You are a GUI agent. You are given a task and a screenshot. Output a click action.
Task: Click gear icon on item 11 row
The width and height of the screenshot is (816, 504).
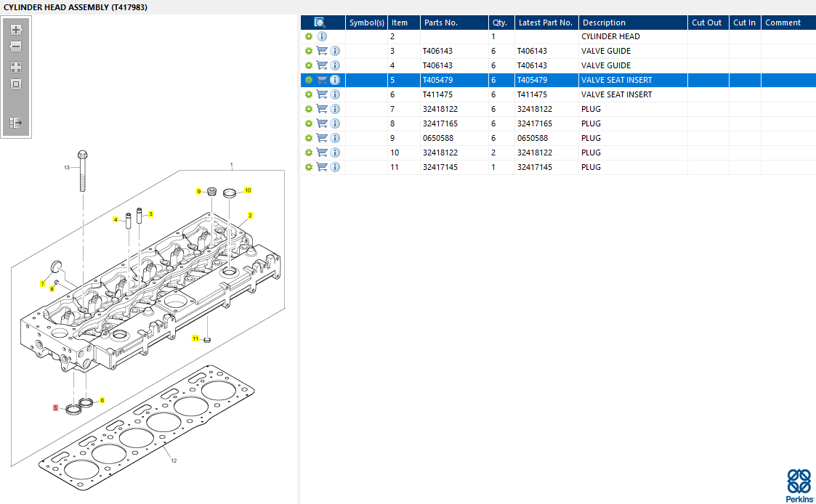[x=309, y=168]
